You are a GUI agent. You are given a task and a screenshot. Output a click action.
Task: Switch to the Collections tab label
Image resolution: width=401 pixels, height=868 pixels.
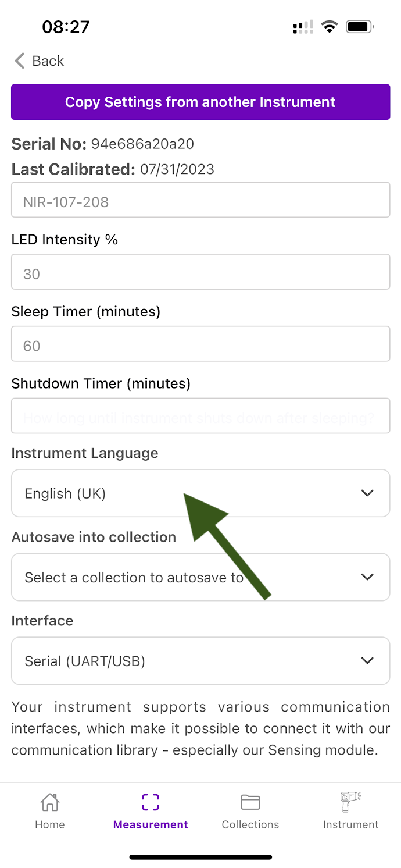pos(250,824)
